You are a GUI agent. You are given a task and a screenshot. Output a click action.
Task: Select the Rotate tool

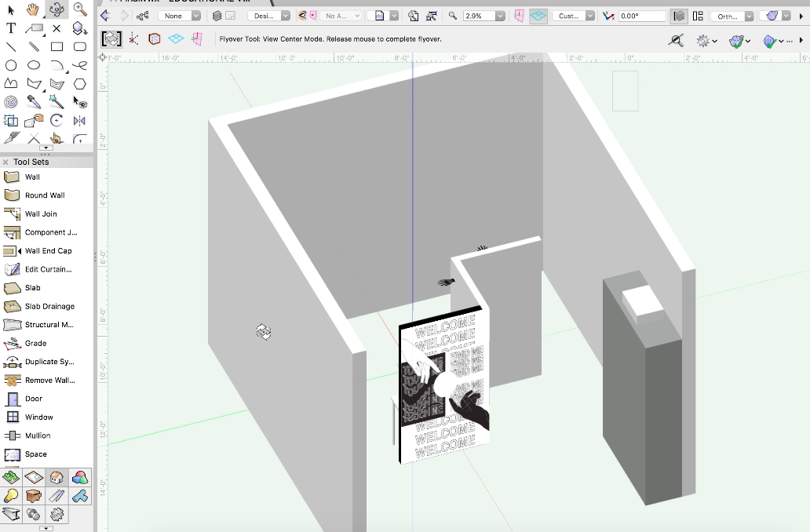[x=57, y=121]
